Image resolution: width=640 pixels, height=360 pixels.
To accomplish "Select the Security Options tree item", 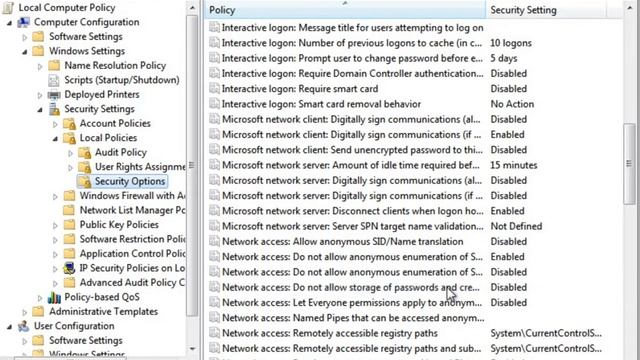I will [x=130, y=181].
